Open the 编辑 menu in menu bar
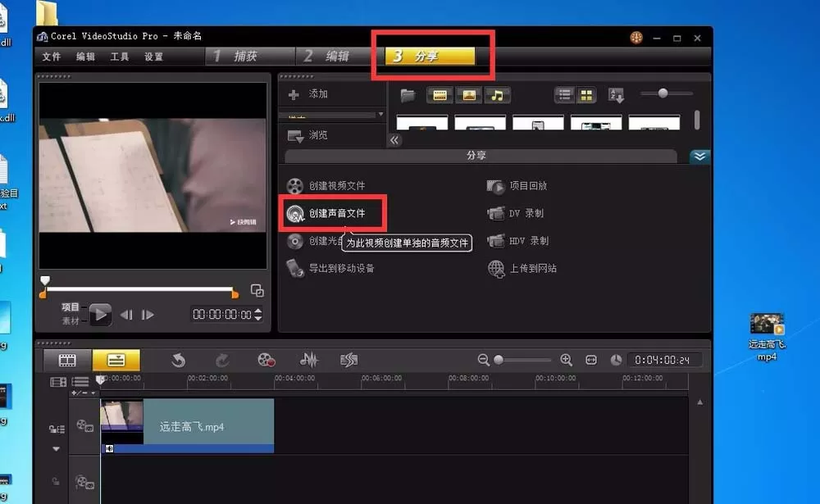 [x=85, y=57]
